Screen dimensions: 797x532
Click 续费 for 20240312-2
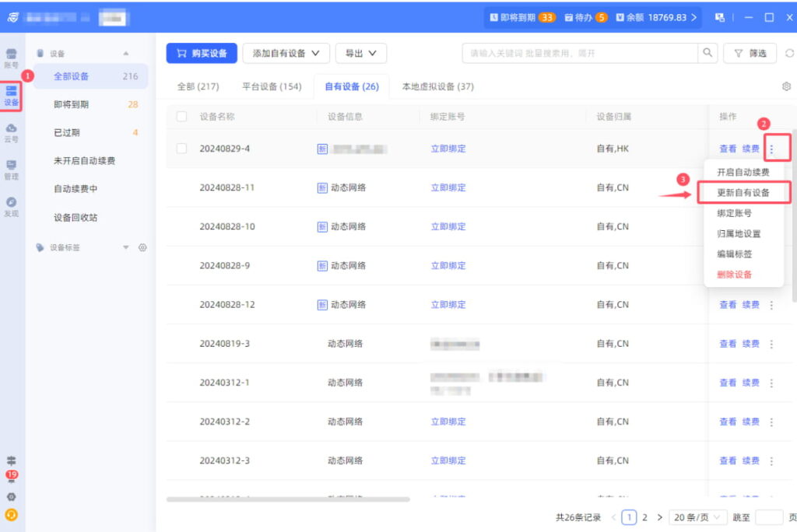[x=751, y=422]
